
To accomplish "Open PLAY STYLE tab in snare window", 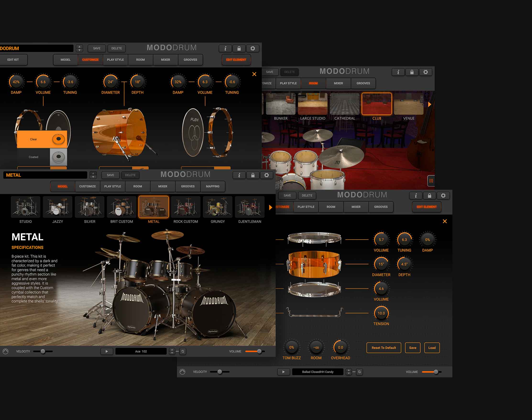I will point(306,207).
